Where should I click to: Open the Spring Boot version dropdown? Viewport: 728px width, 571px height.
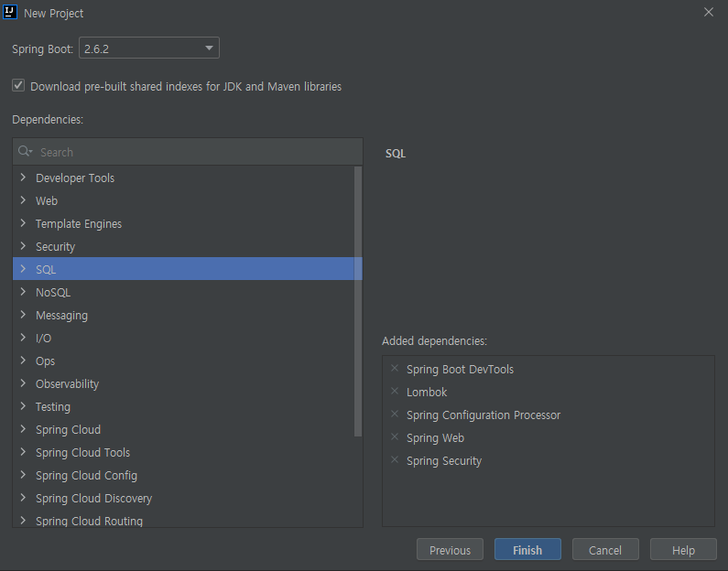click(x=149, y=48)
